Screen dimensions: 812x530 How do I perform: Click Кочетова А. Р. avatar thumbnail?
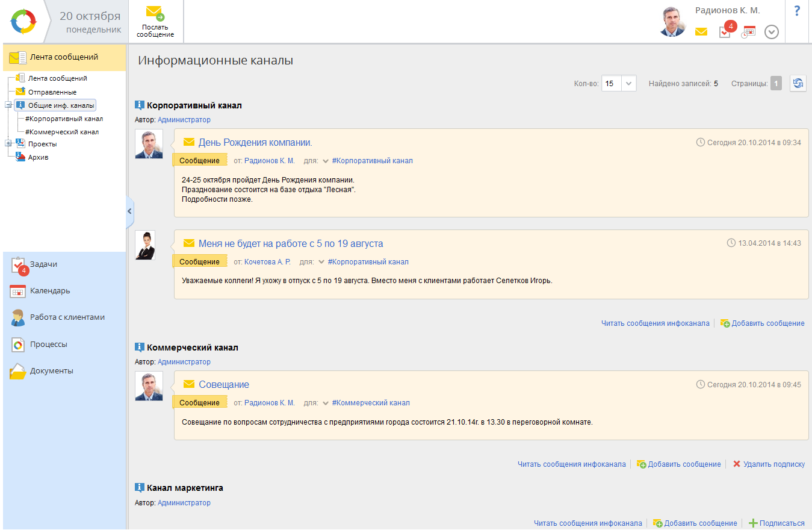point(145,245)
